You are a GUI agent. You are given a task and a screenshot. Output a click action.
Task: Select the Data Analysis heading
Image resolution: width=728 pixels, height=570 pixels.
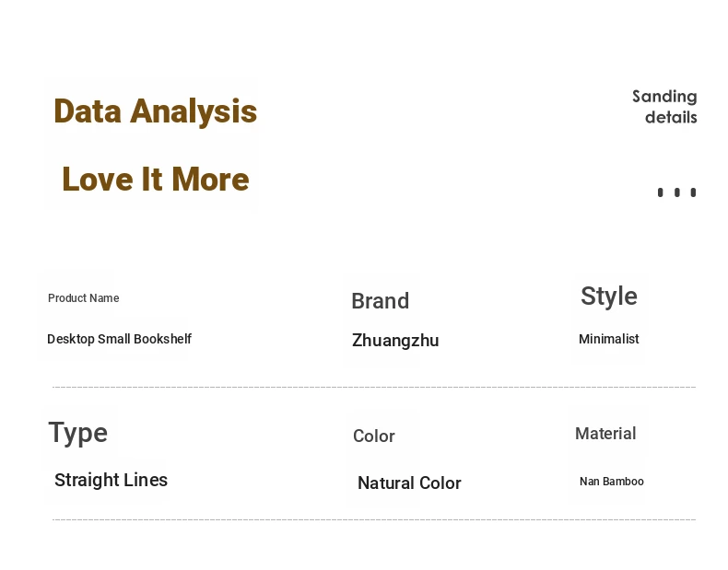pos(155,111)
